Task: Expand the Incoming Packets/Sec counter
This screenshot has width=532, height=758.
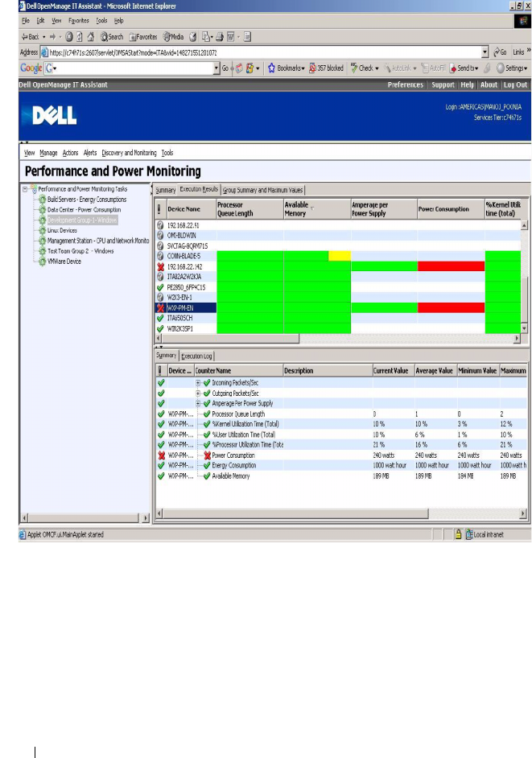Action: [x=198, y=383]
